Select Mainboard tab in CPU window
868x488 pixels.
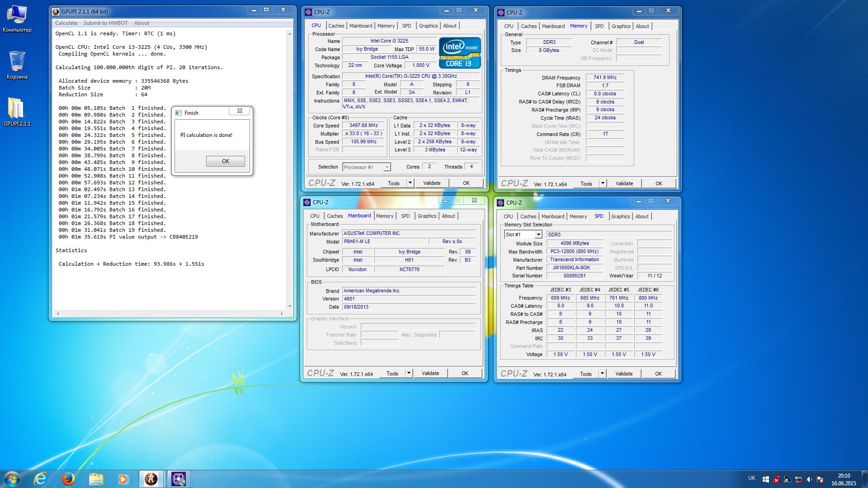pos(361,26)
